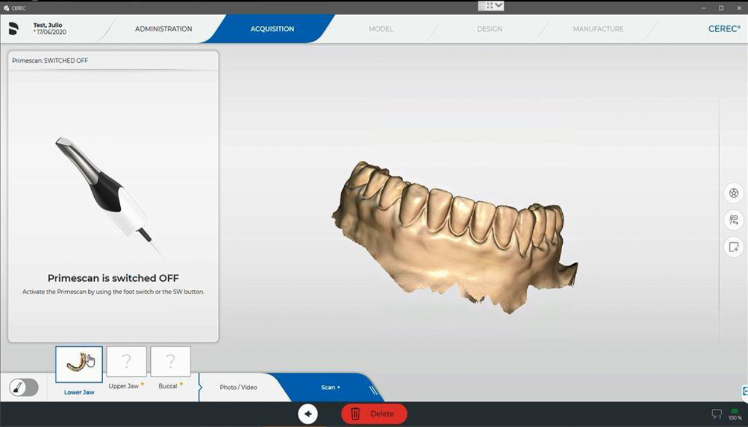Toggle the brush tool switch

click(x=23, y=387)
